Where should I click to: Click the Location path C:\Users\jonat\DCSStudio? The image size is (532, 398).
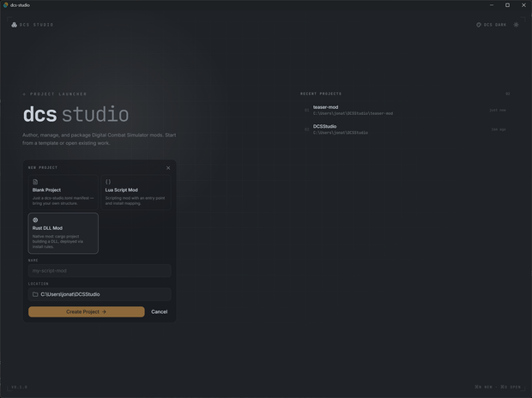click(70, 294)
